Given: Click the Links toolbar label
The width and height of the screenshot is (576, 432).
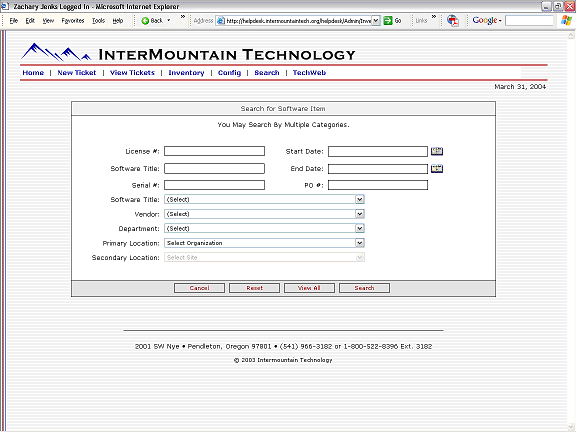Looking at the screenshot, I should [x=421, y=21].
